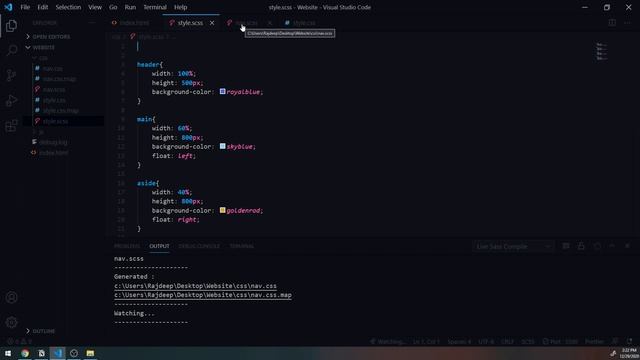Click the code minimap
This screenshot has height=360, width=640.
click(601, 52)
